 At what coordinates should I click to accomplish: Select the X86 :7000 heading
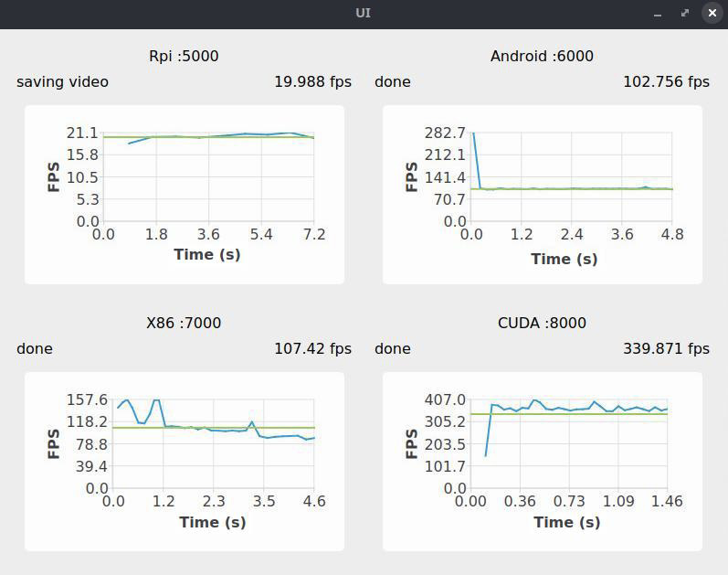184,323
